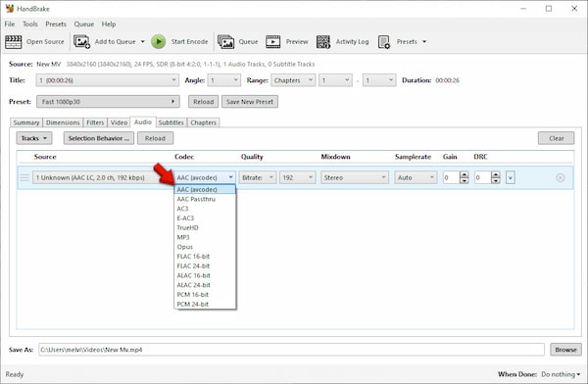The image size is (588, 384).
Task: Click the Presets toolbar icon
Action: [384, 41]
